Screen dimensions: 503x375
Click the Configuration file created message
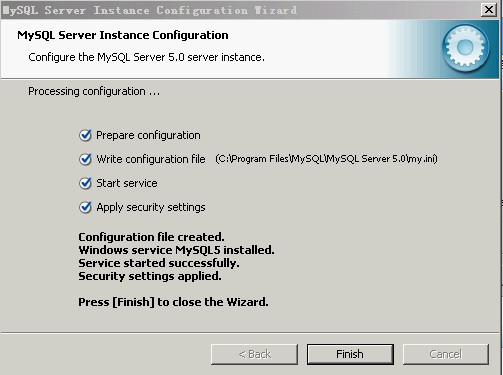151,237
